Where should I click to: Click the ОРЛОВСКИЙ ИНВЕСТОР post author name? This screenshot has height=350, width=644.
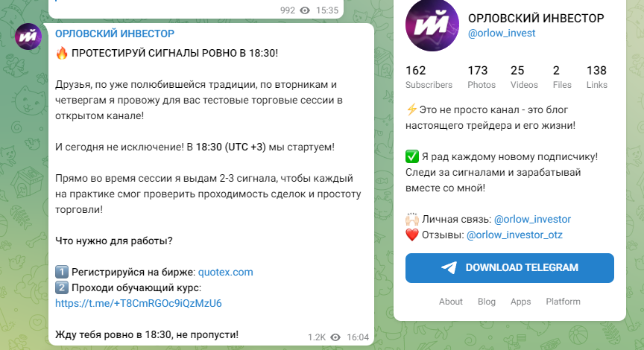click(115, 34)
